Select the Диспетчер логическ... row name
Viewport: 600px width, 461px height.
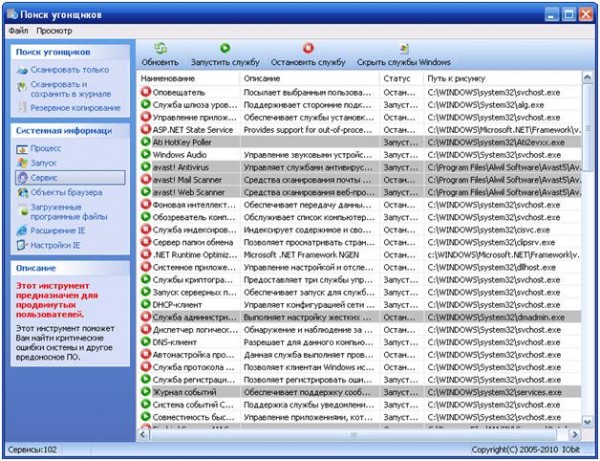click(195, 329)
